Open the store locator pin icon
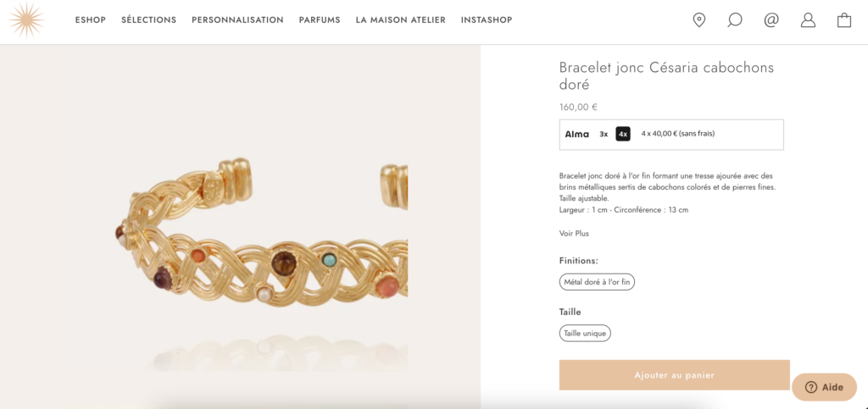This screenshot has width=868, height=409. tap(699, 20)
